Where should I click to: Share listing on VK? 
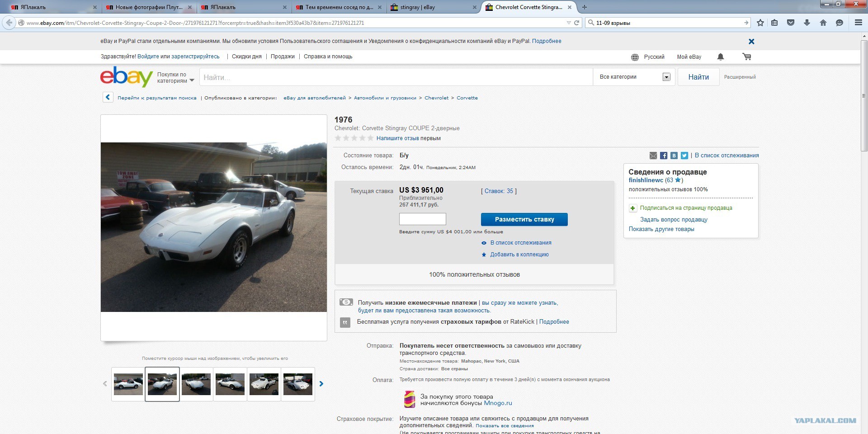click(674, 156)
